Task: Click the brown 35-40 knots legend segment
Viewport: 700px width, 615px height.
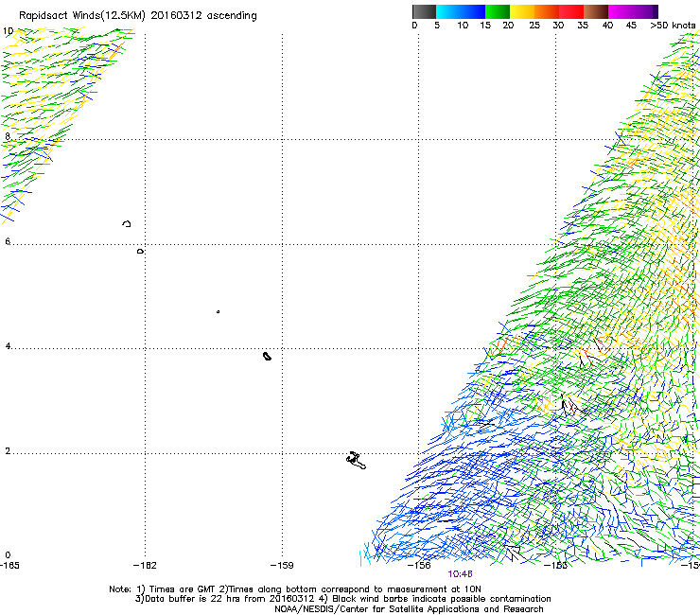Action: 596,11
